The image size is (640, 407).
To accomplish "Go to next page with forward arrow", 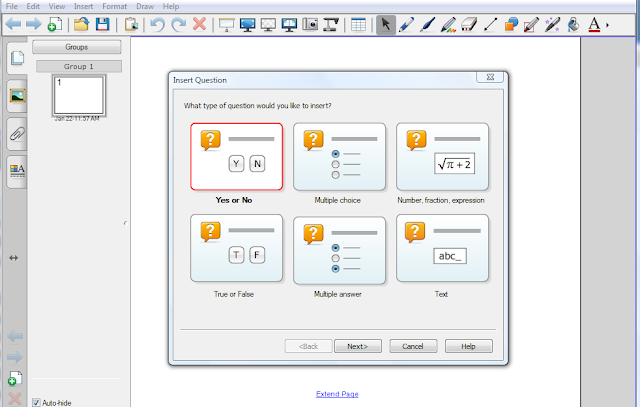I will pyautogui.click(x=33, y=24).
